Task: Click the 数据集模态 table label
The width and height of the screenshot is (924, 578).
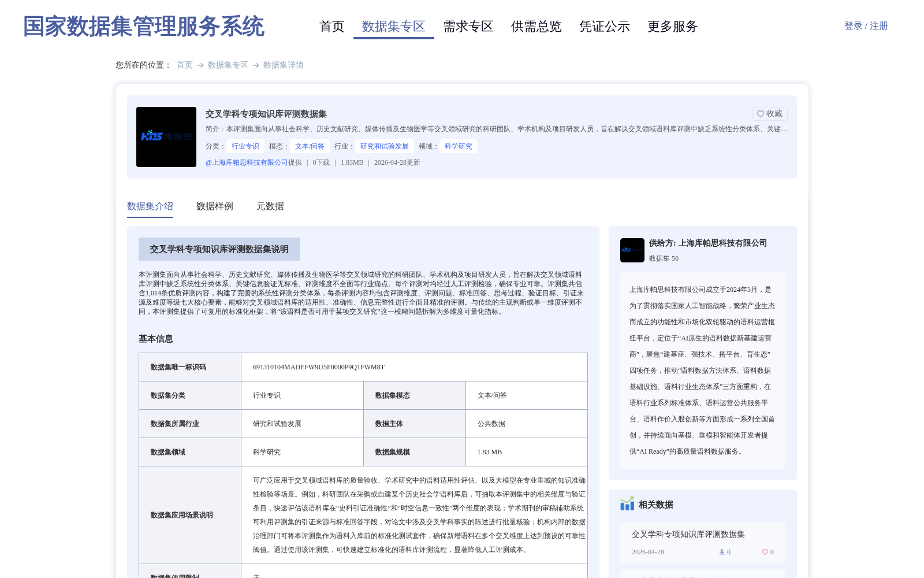Action: 393,395
